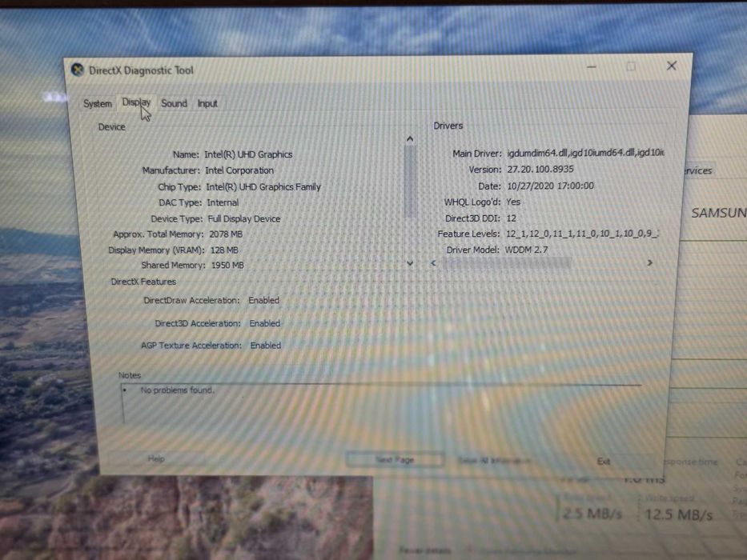The width and height of the screenshot is (747, 560).
Task: Click the 'No problems found.' note
Action: pyautogui.click(x=177, y=390)
